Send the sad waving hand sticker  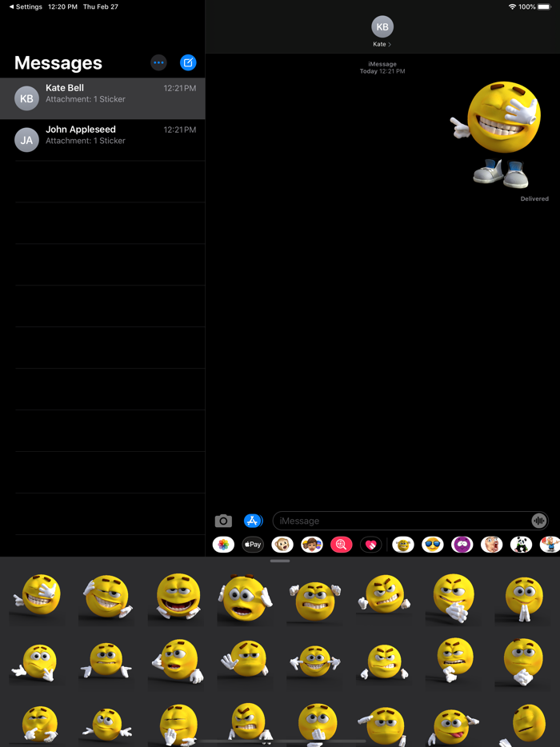tap(246, 660)
